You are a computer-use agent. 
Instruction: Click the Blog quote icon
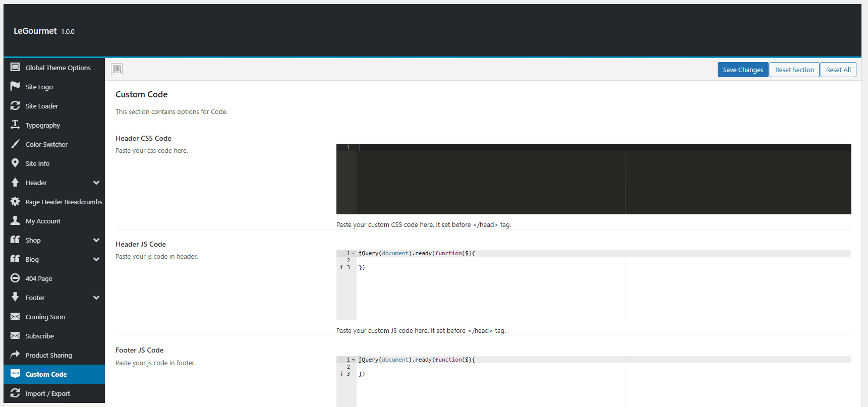click(15, 259)
